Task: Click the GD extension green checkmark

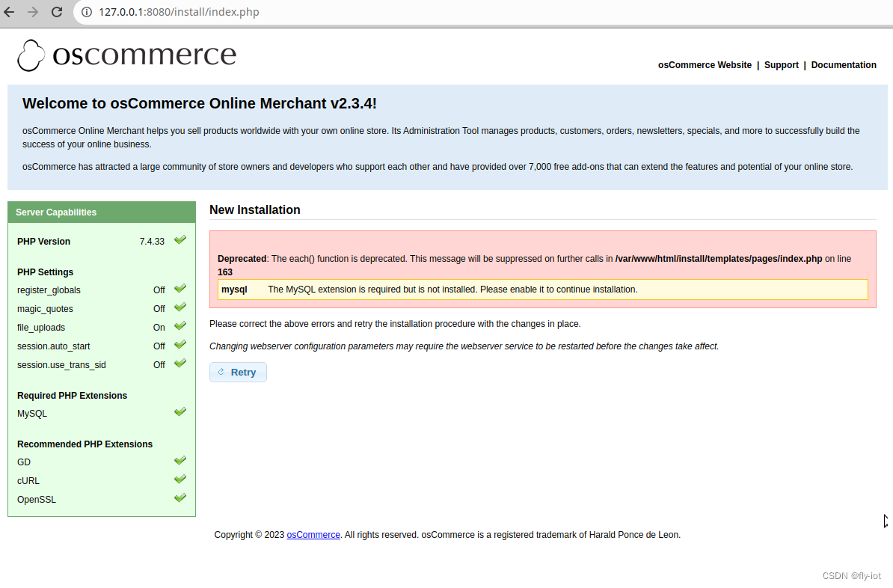Action: pyautogui.click(x=180, y=460)
